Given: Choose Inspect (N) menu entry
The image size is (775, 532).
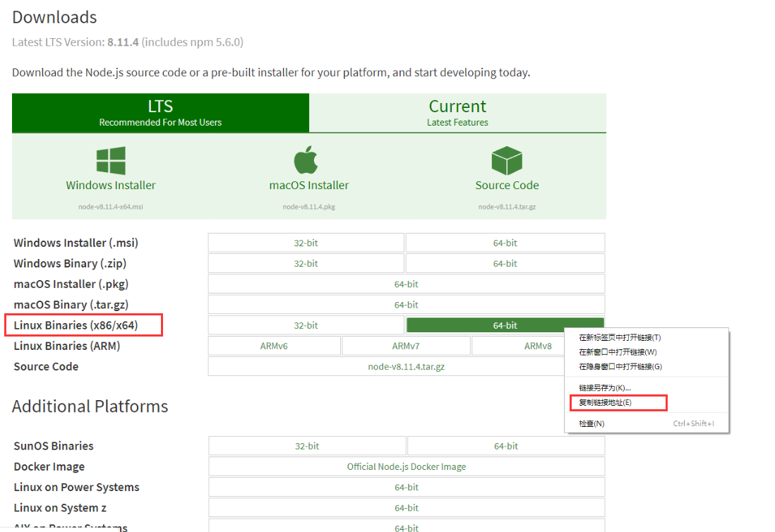Looking at the screenshot, I should pyautogui.click(x=647, y=424).
